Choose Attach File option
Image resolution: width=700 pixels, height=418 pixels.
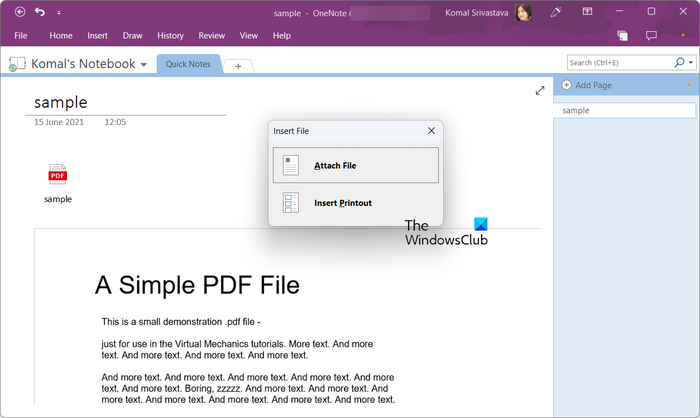(356, 165)
